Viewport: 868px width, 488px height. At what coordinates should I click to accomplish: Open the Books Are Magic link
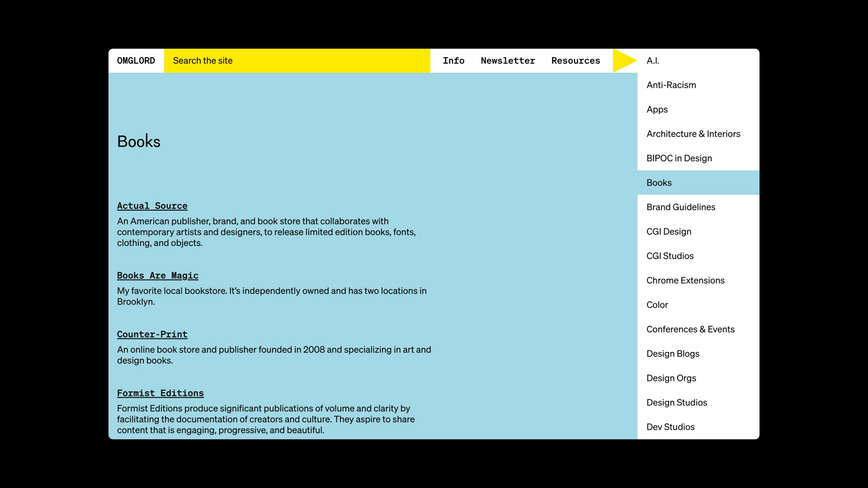(158, 276)
